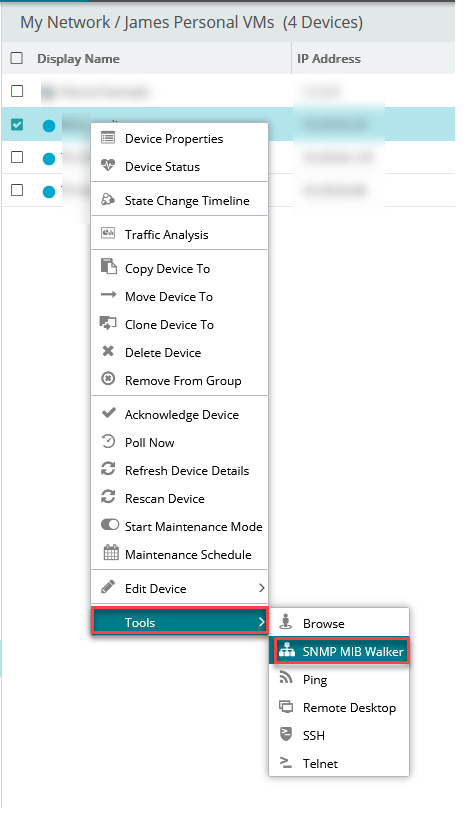Screen dimensions: 465x818
Task: Click the Move Device To arrow icon
Action: tap(108, 295)
